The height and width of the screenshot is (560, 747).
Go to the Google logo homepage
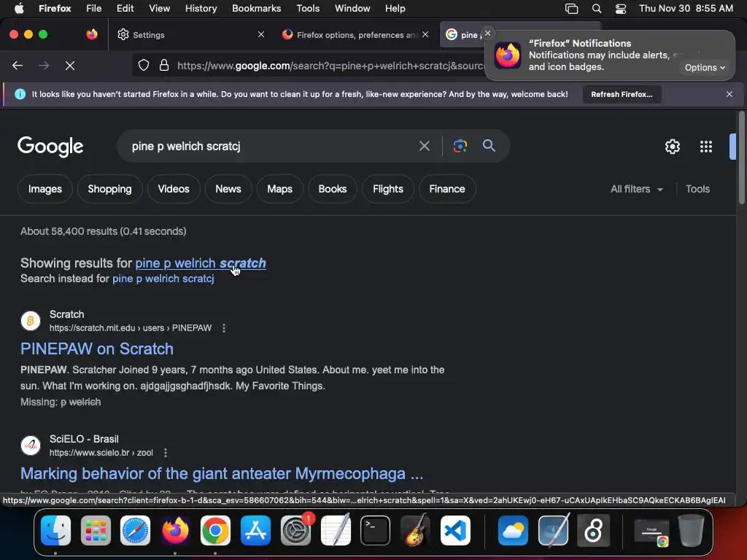coord(50,147)
